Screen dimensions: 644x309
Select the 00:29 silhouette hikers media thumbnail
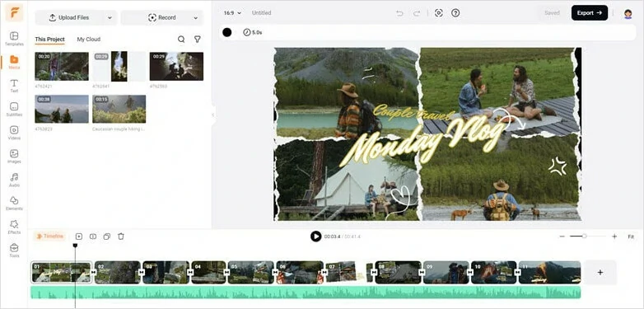click(x=176, y=66)
